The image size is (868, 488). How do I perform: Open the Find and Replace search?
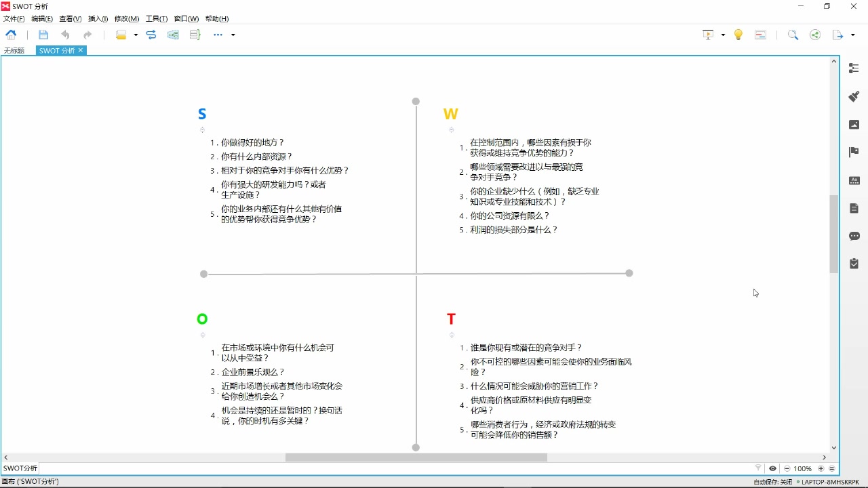793,34
